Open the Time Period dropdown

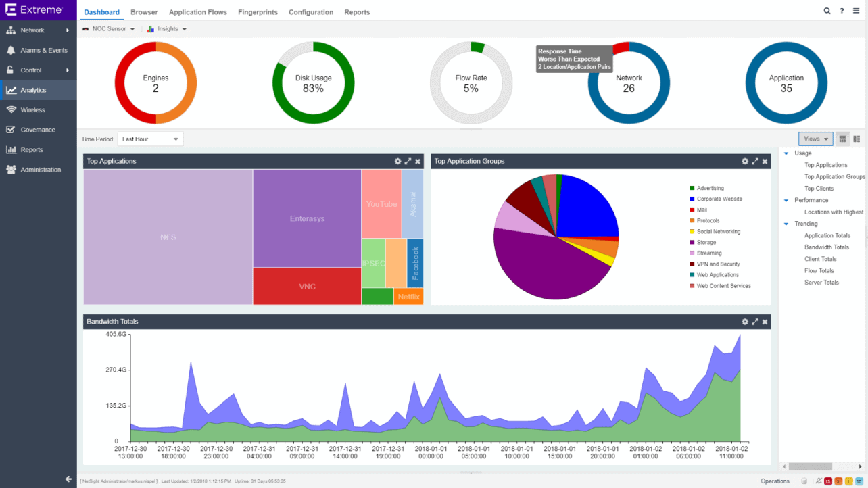click(150, 139)
